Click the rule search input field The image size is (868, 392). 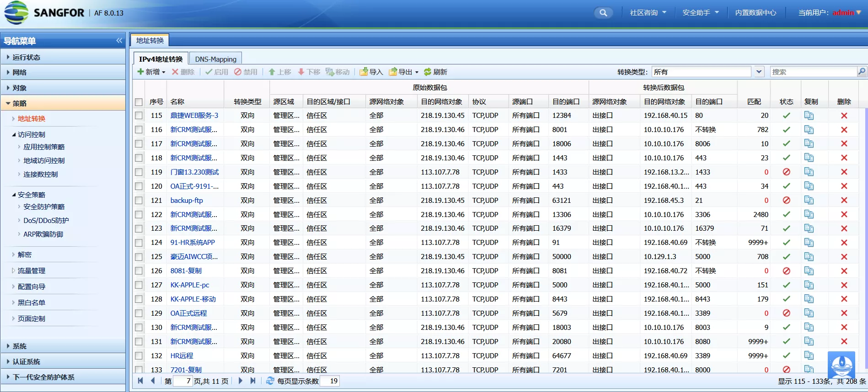[813, 72]
